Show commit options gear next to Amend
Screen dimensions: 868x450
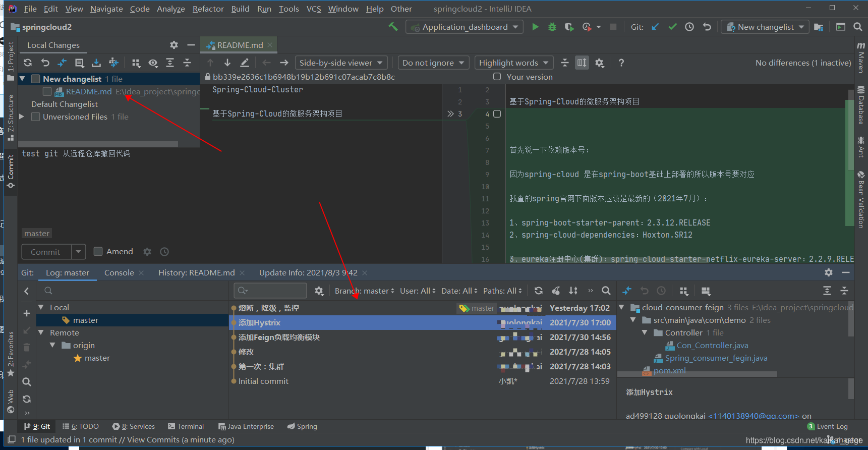tap(147, 252)
